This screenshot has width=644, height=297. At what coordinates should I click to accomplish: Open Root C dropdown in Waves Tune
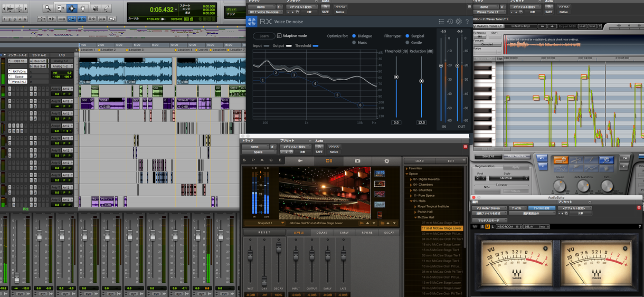(x=481, y=178)
